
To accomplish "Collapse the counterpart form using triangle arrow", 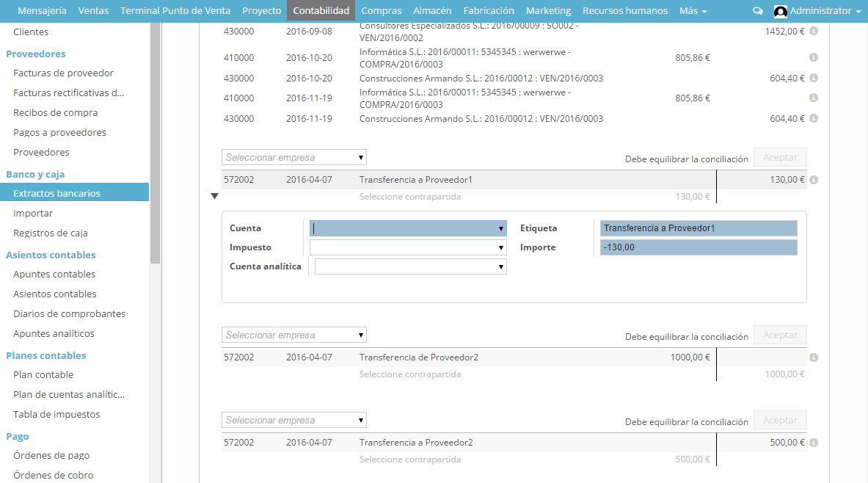I will click(x=214, y=196).
